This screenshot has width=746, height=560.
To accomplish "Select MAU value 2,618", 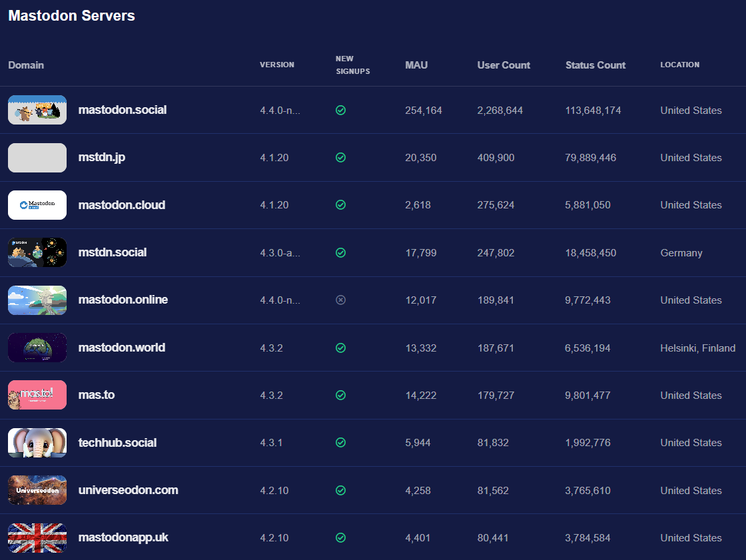I will pos(418,205).
